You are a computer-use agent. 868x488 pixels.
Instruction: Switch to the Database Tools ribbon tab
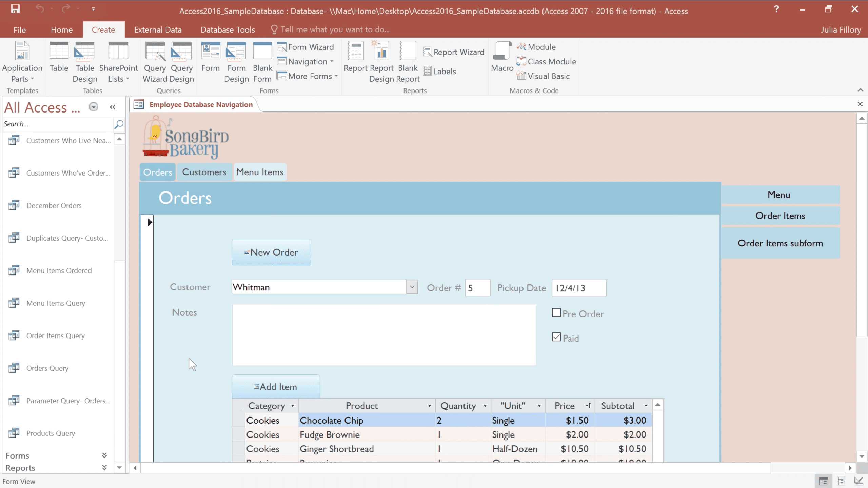[x=228, y=30]
